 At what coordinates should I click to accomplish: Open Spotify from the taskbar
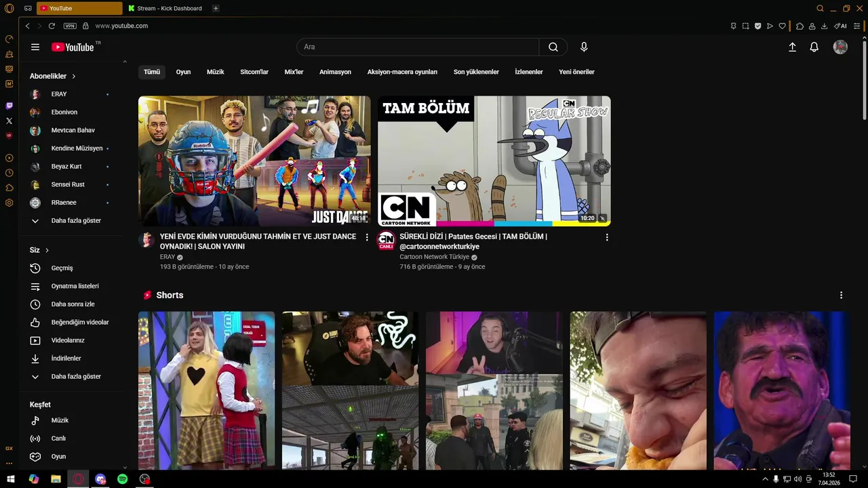tap(123, 479)
